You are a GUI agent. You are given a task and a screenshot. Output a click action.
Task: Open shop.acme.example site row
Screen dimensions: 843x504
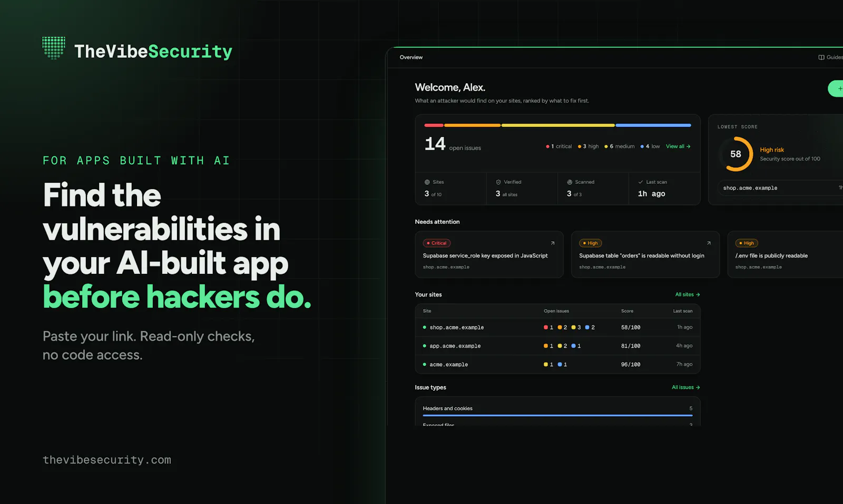(x=557, y=327)
